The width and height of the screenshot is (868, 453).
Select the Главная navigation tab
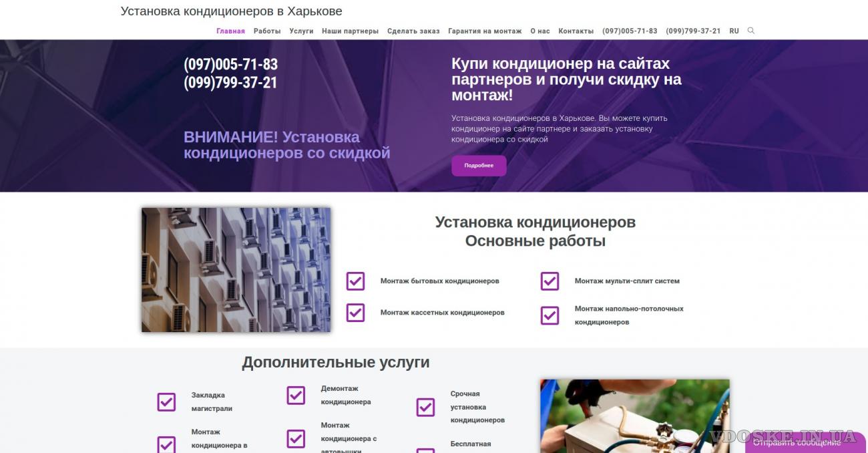pyautogui.click(x=230, y=31)
